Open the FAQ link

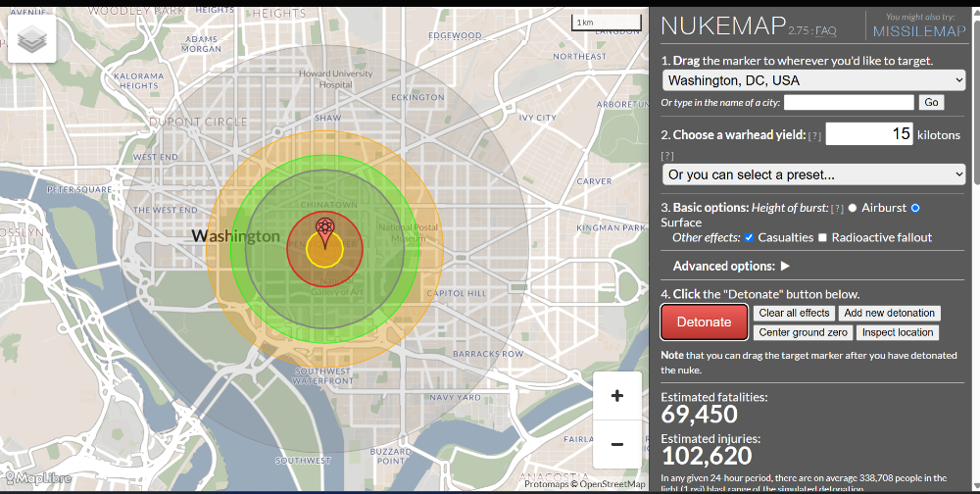[826, 30]
